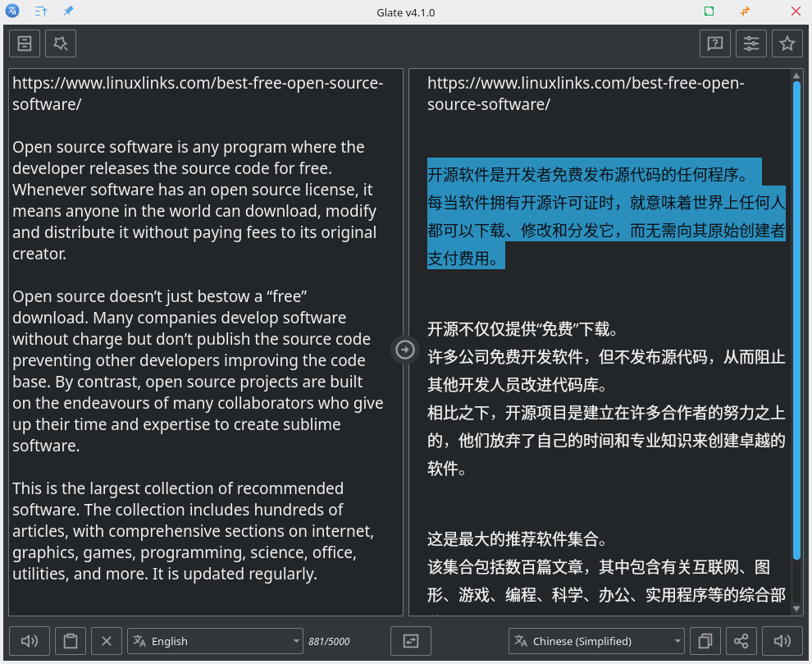Open the Chinese (Simplified) target language dropdown

[596, 641]
